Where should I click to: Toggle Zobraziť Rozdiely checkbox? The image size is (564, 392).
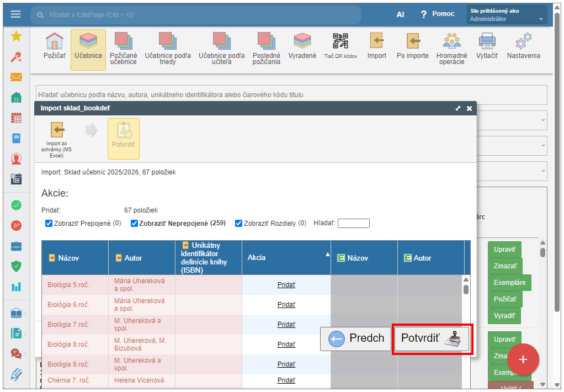238,224
